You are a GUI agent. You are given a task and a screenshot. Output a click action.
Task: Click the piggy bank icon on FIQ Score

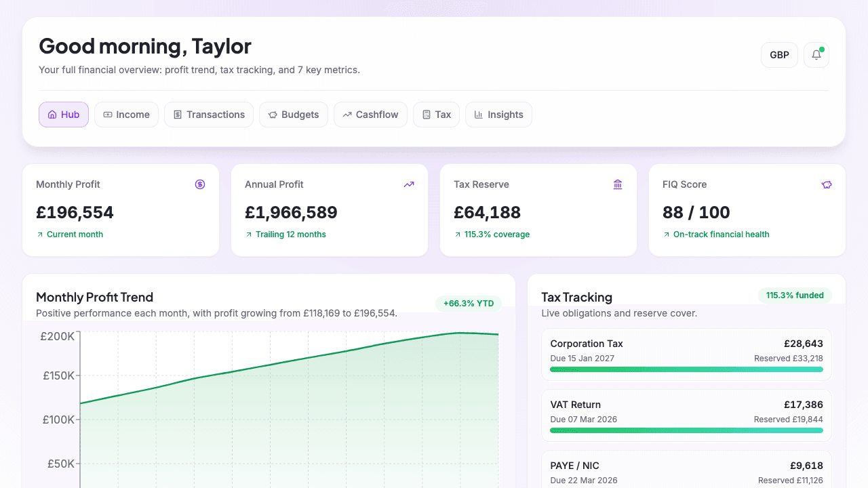(x=827, y=184)
